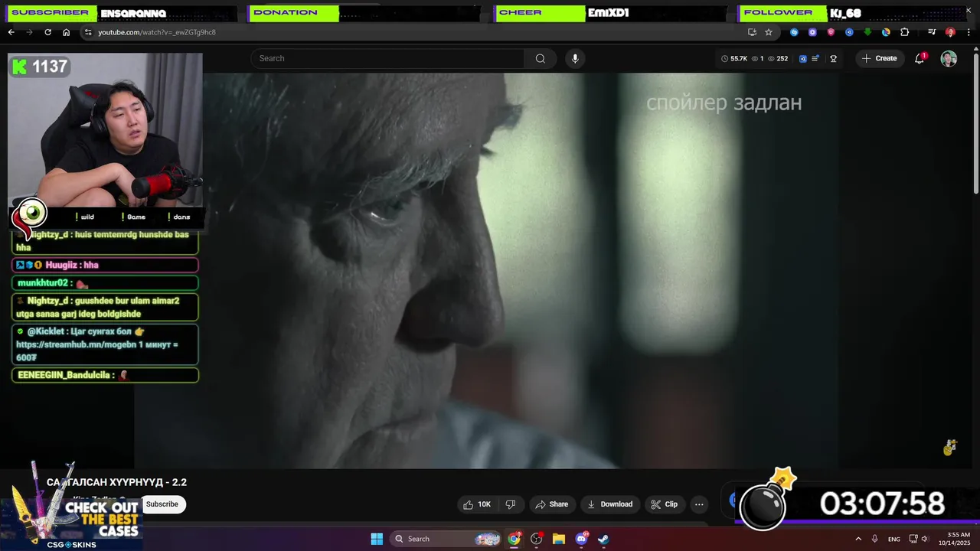Bookmark this page with the star icon
Viewport: 980px width, 551px height.
pyautogui.click(x=769, y=32)
